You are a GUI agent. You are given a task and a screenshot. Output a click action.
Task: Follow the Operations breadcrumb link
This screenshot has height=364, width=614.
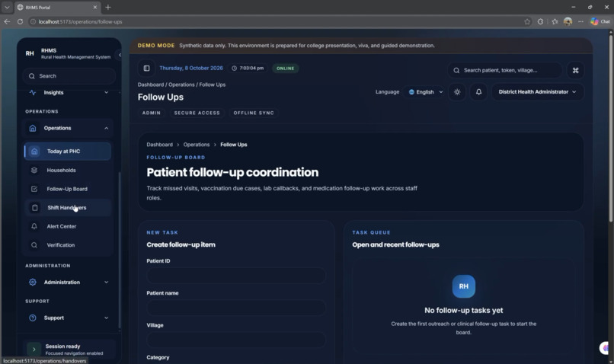point(197,145)
